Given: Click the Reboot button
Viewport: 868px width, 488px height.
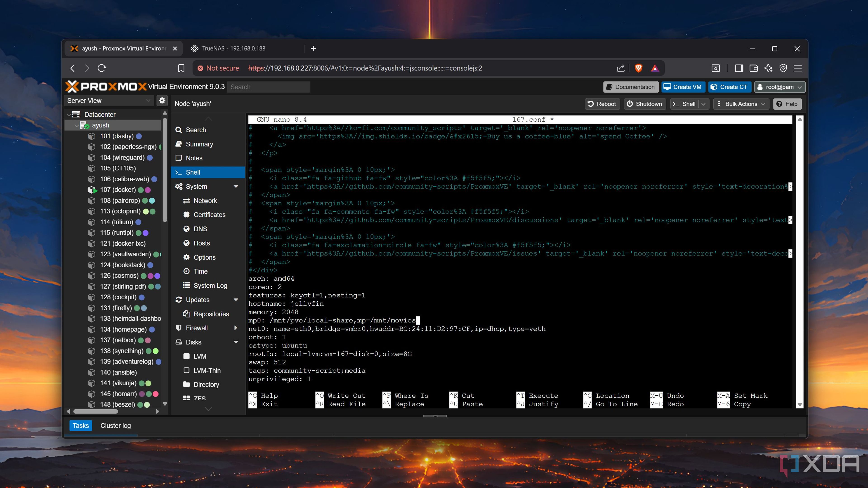Looking at the screenshot, I should (x=602, y=104).
